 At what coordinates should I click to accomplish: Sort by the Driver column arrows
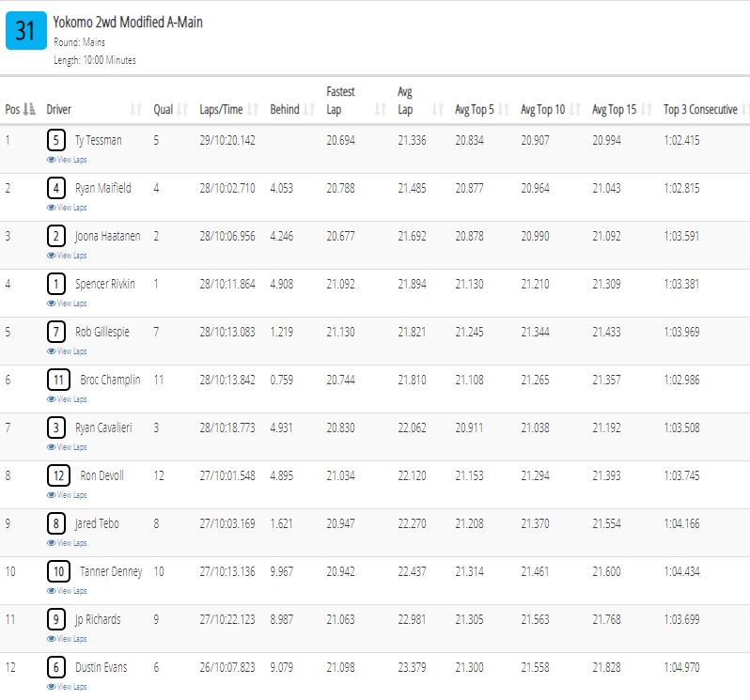coord(136,110)
